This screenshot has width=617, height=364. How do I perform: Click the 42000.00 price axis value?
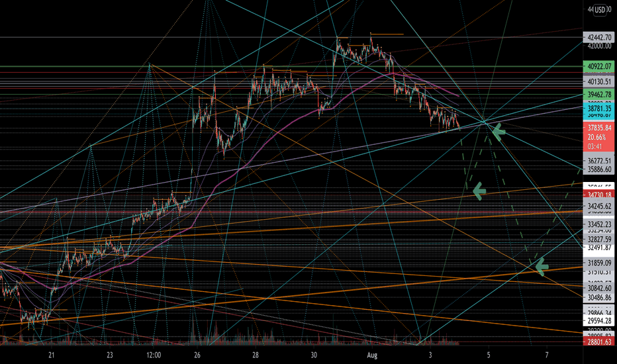(599, 46)
